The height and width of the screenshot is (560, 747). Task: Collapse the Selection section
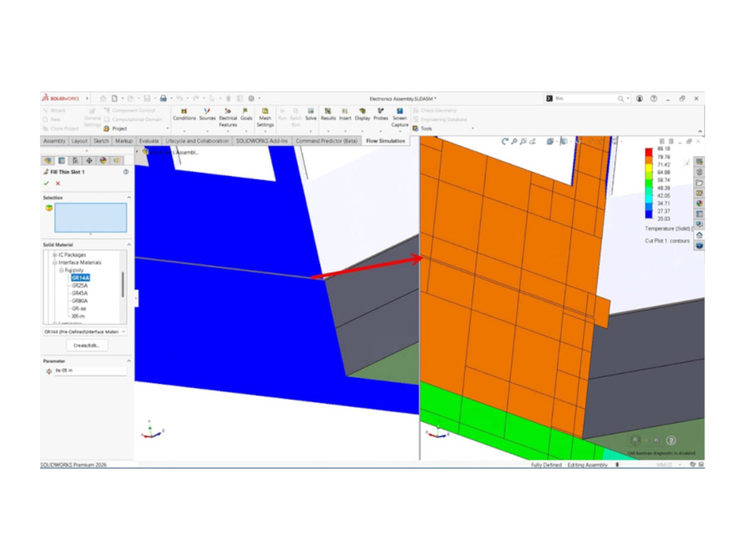click(129, 197)
